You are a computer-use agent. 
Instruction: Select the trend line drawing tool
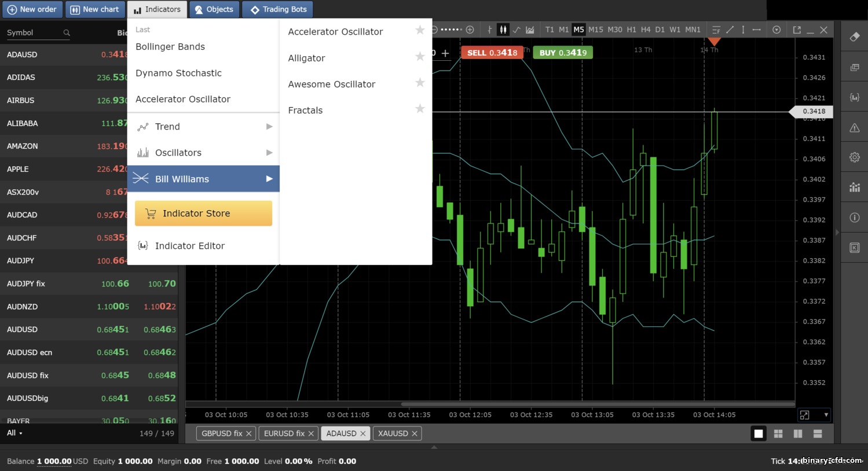730,30
